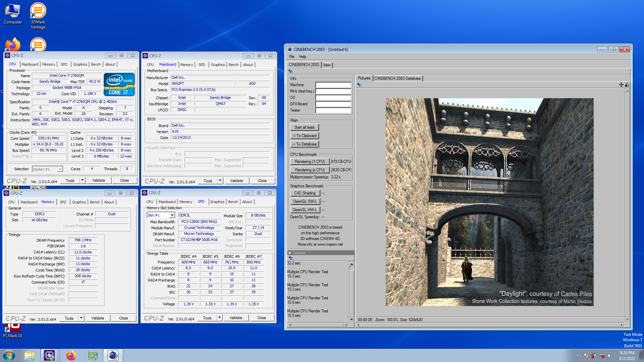Screen dimensions: 644x362
Task: Open Memory tab in the CPU-Z SPD window
Action: point(186,202)
